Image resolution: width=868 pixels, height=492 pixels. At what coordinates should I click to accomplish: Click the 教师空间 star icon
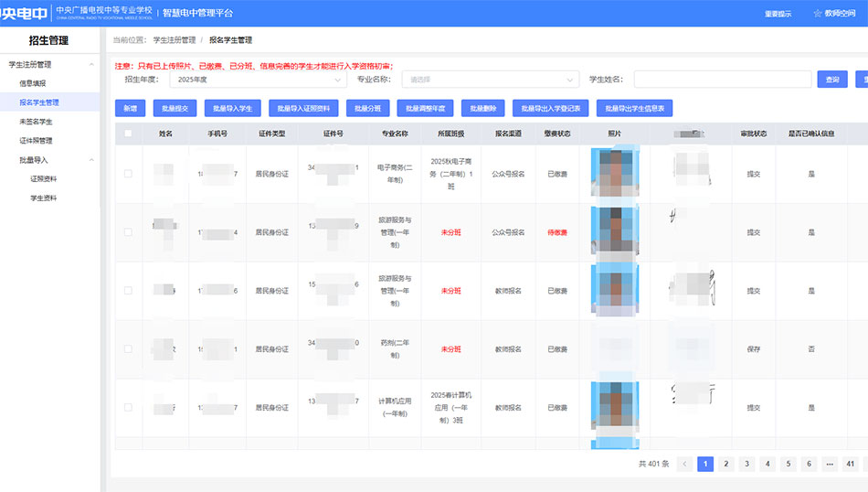pyautogui.click(x=818, y=14)
